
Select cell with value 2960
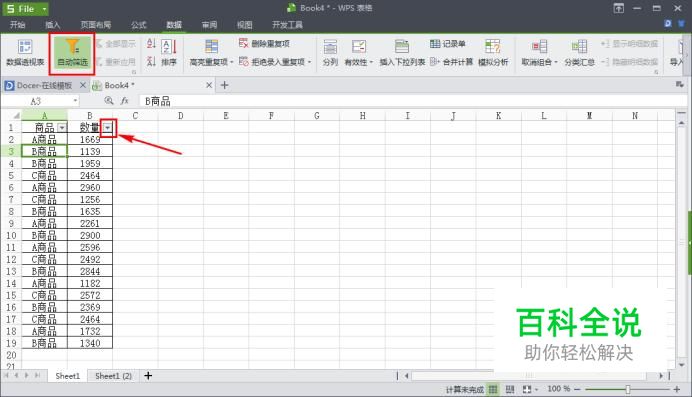coord(90,187)
